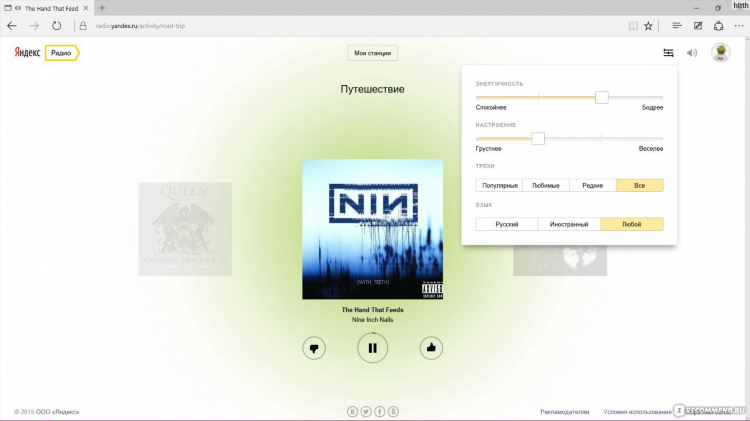Open Мои станции button
750x421 pixels.
click(373, 53)
